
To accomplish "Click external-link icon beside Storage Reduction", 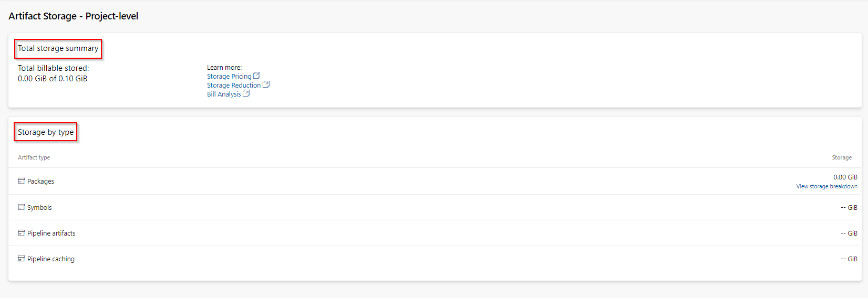I will (266, 84).
